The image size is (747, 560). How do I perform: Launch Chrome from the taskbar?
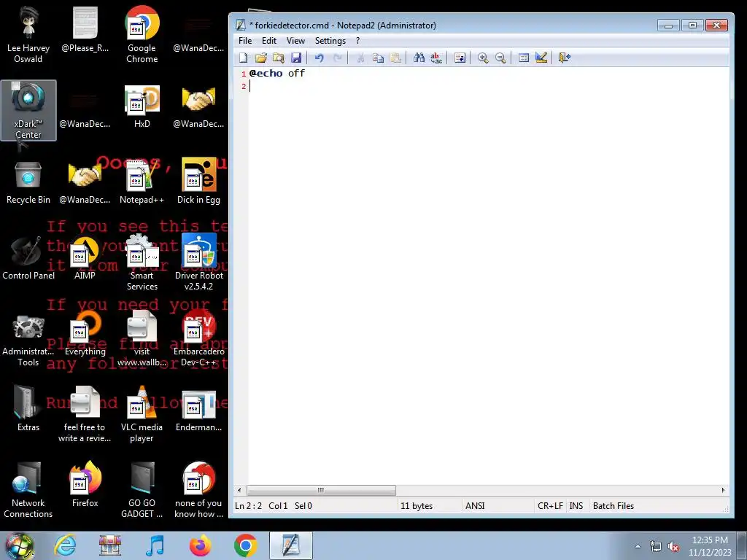[245, 545]
